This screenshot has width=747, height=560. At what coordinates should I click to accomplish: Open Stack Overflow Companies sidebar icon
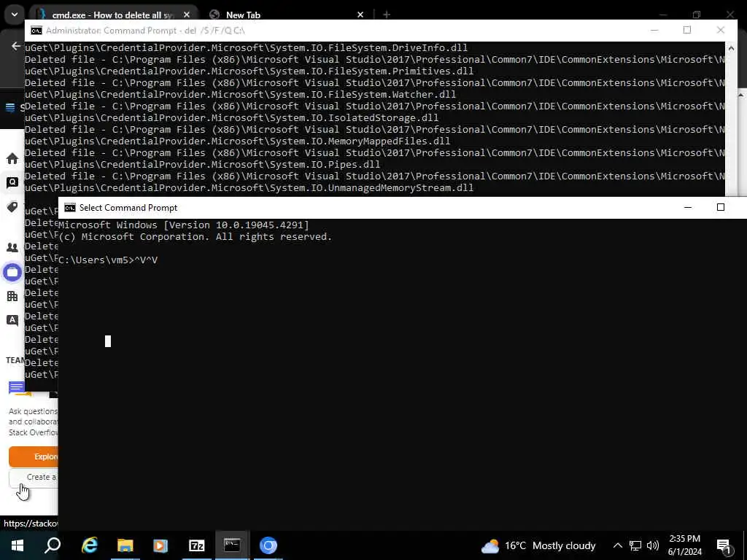12,296
